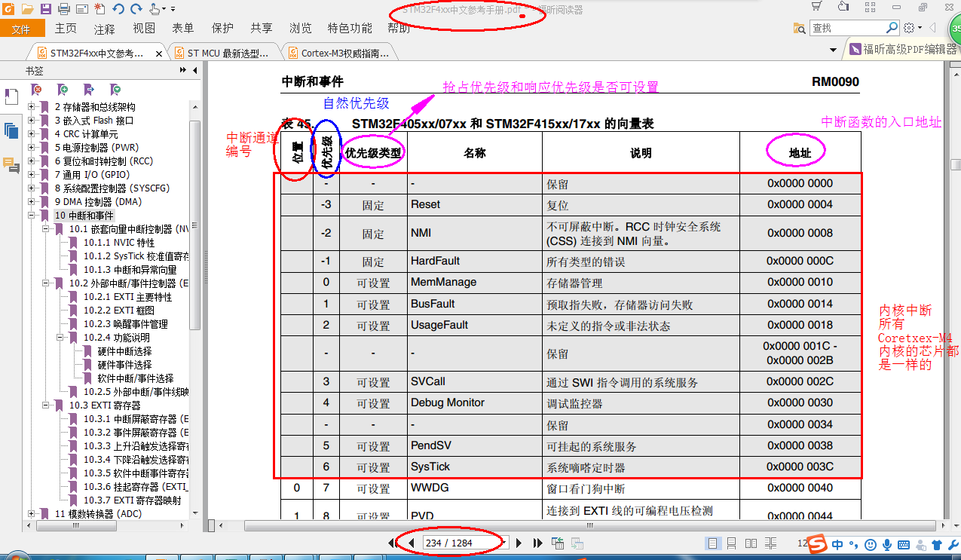Click the Open file folder icon
The width and height of the screenshot is (961, 560).
point(27,9)
